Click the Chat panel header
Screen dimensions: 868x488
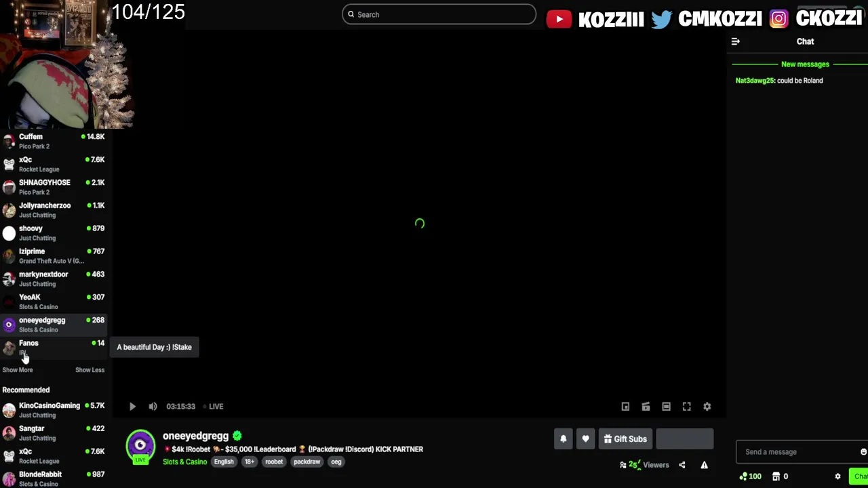point(805,41)
